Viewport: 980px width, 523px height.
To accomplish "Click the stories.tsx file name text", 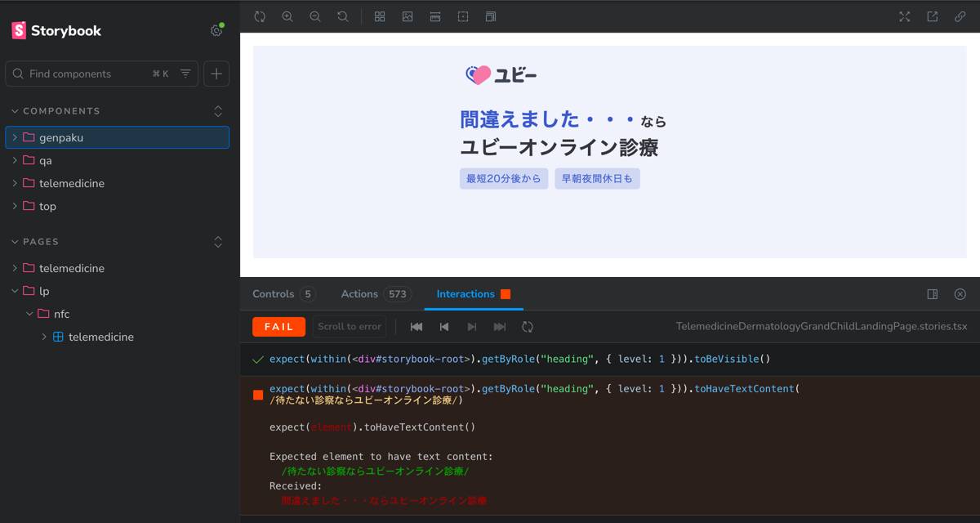I will (822, 327).
